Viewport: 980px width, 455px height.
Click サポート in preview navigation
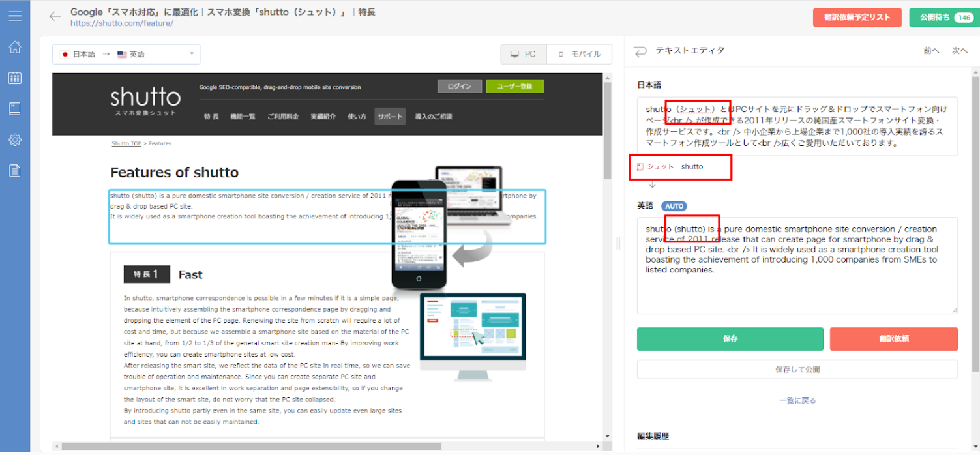click(390, 117)
